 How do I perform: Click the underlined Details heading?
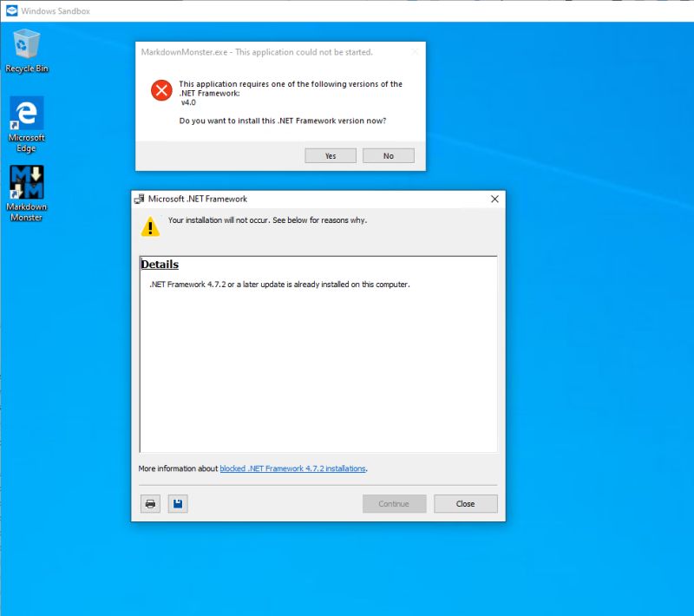(160, 264)
